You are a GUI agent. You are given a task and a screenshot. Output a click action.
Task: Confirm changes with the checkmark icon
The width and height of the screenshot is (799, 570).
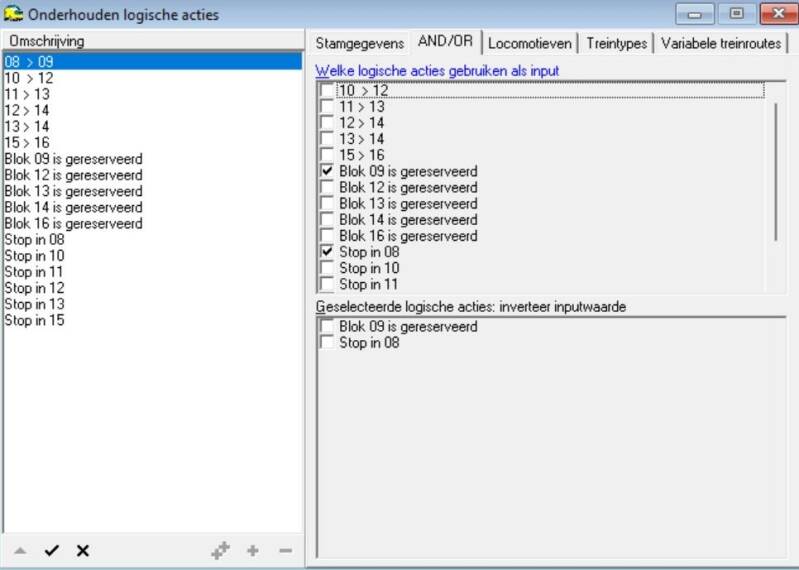click(x=51, y=550)
